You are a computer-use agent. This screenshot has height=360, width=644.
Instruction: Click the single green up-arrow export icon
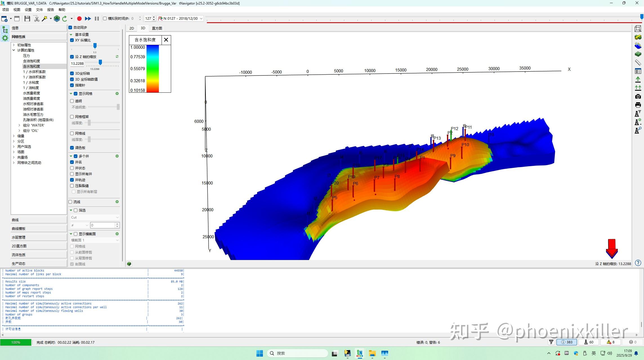tap(638, 79)
